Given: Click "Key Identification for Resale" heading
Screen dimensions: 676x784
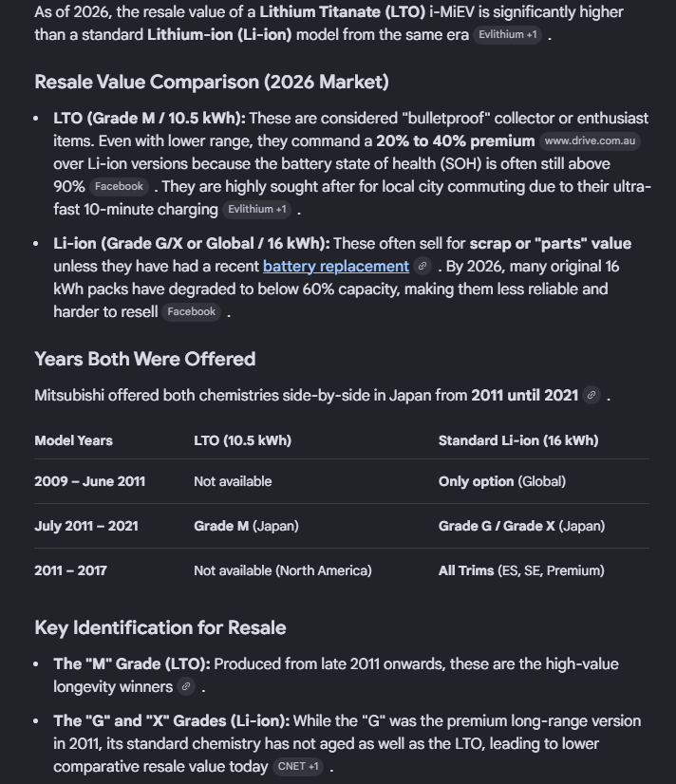Looking at the screenshot, I should coord(160,627).
